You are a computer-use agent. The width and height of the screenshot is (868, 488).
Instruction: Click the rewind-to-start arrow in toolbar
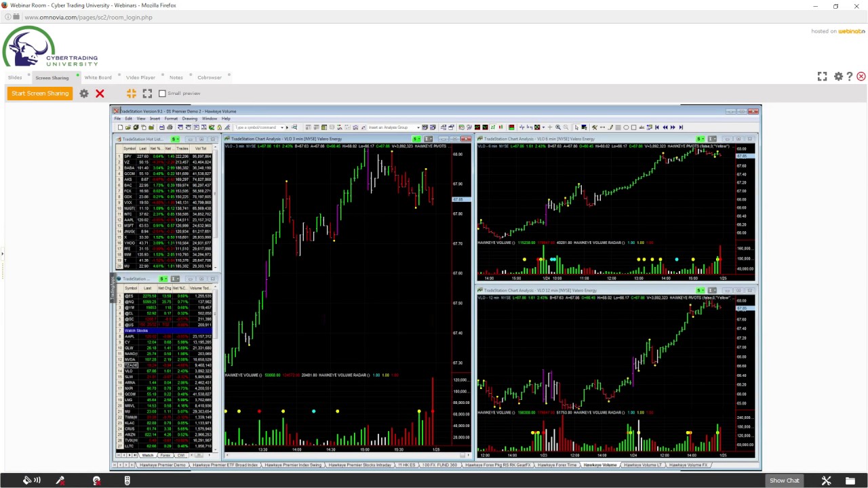point(656,127)
